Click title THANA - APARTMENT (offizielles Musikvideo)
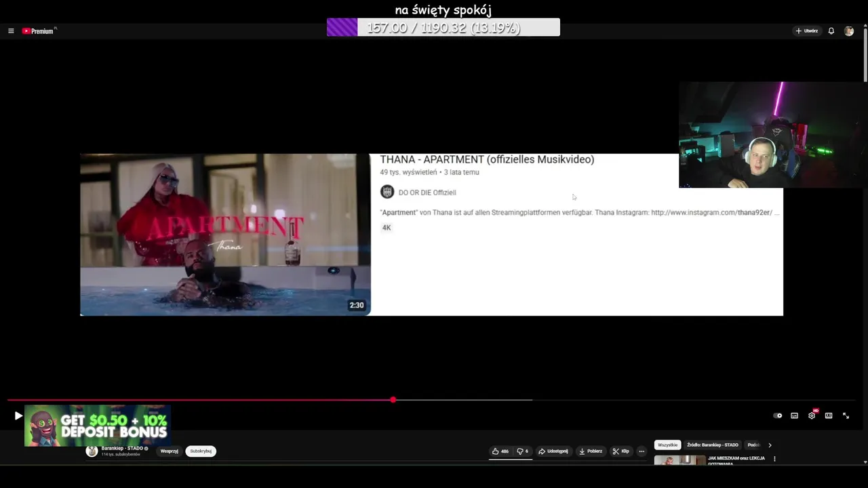The image size is (868, 488). tap(487, 159)
